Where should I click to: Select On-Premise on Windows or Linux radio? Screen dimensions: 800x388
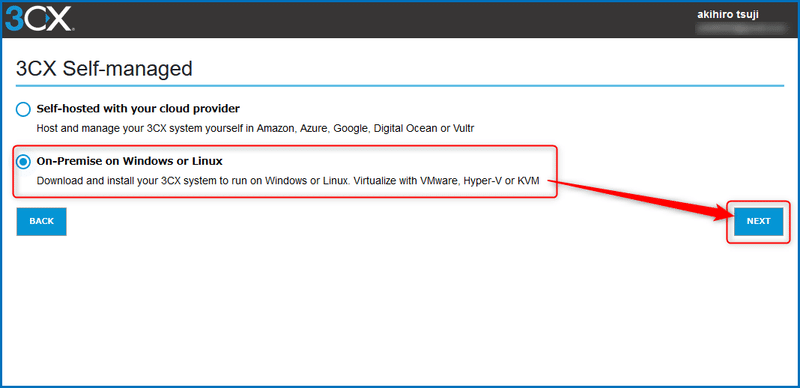click(23, 162)
